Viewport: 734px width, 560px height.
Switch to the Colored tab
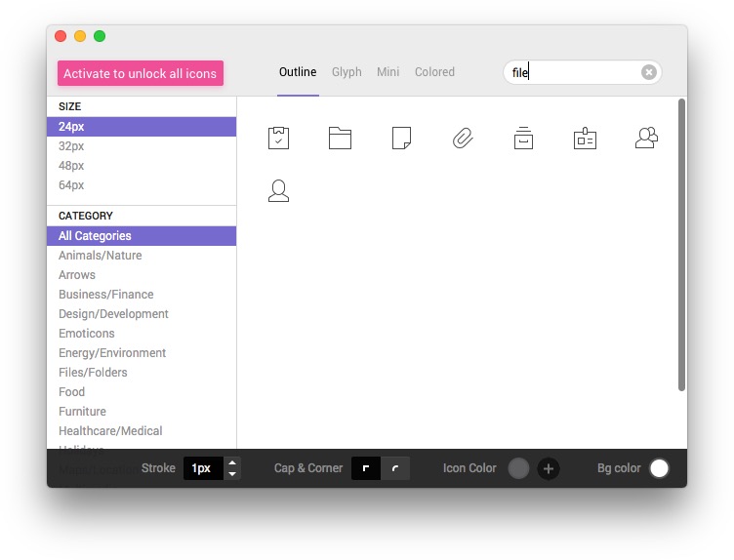pos(434,72)
